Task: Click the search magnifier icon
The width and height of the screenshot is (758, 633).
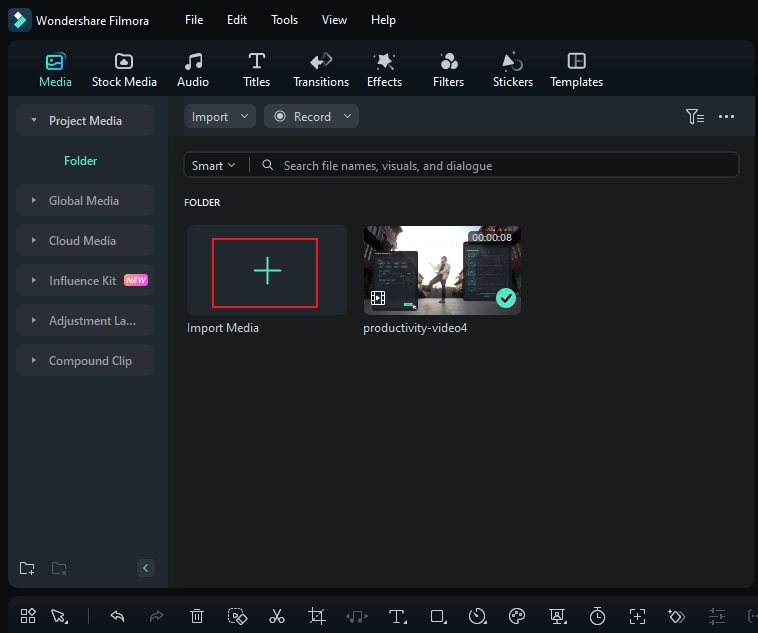Action: point(267,165)
